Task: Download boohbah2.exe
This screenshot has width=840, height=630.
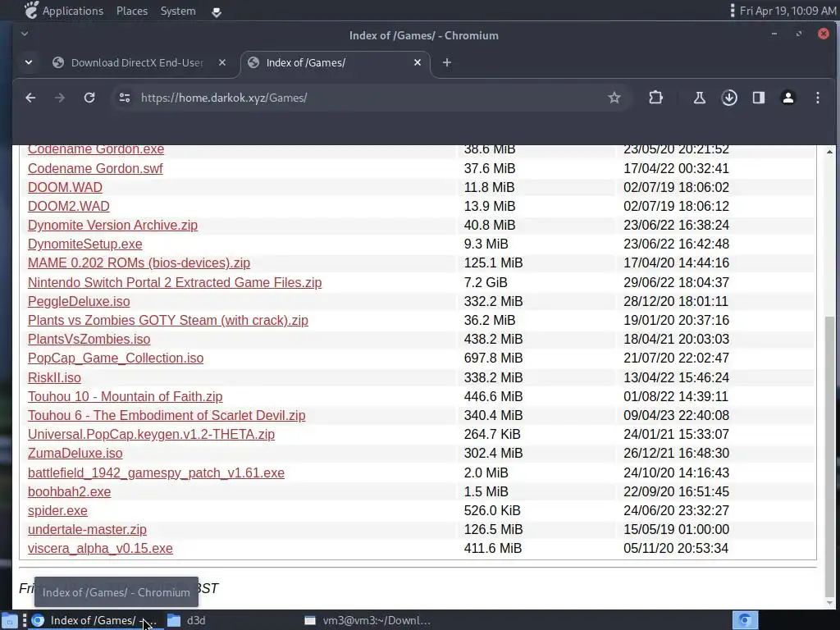Action: click(x=69, y=491)
